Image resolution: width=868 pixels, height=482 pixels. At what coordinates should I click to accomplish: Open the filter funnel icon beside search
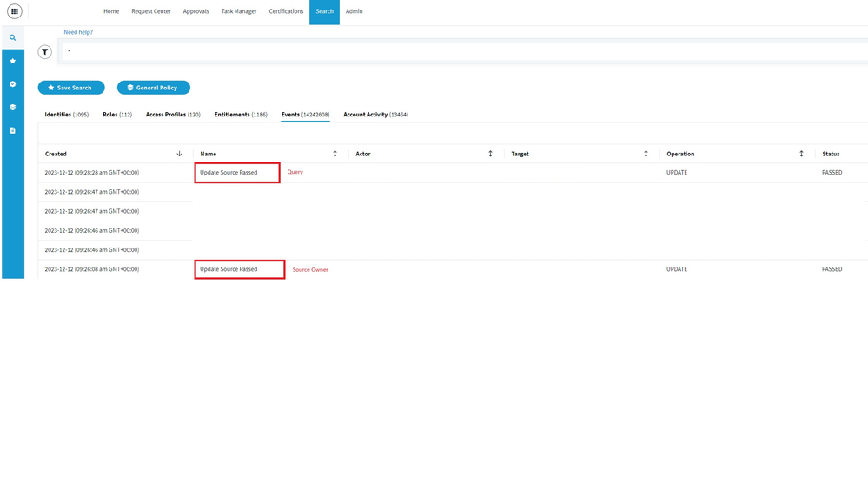(45, 52)
